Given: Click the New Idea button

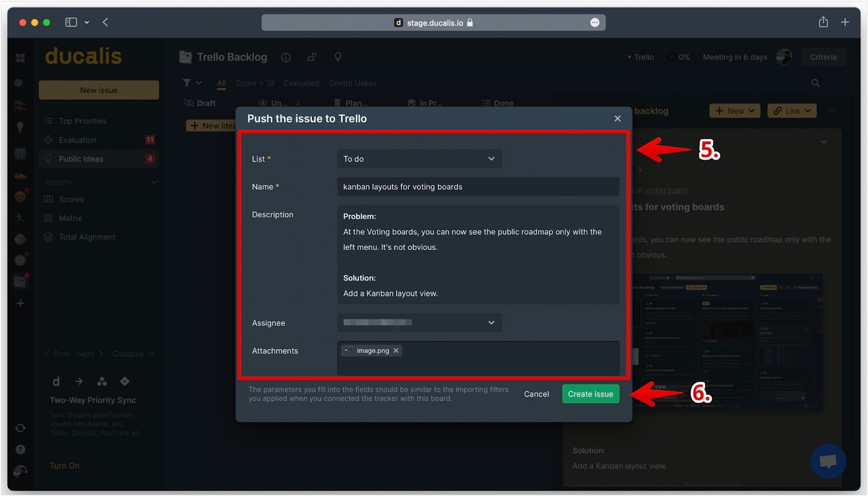Looking at the screenshot, I should pos(212,126).
